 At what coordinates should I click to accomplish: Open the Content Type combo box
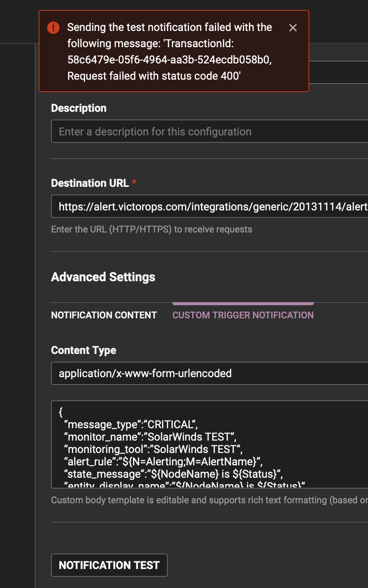pos(209,373)
